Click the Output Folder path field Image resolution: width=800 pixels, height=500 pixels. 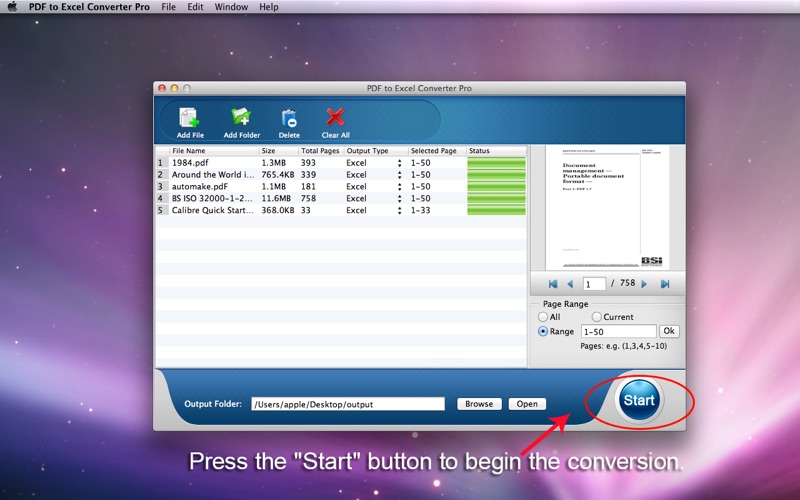click(x=348, y=404)
